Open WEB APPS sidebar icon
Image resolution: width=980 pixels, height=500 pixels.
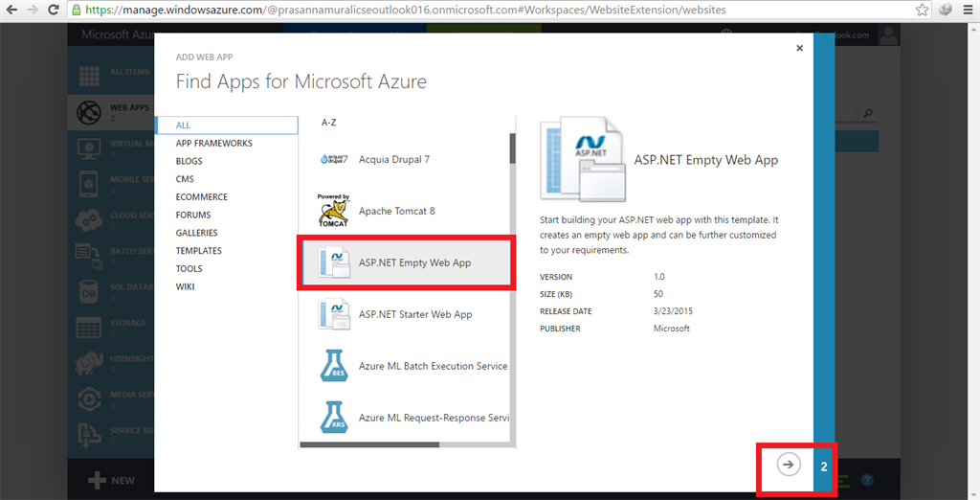[89, 113]
